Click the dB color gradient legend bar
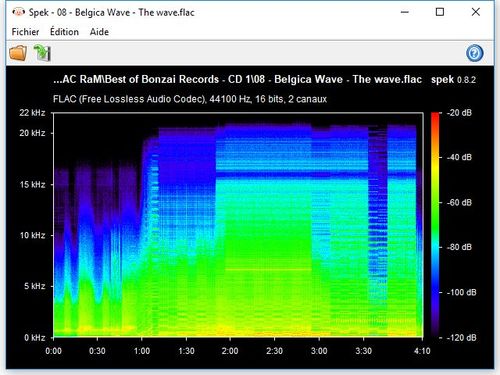Viewport: 500px width, 375px height. point(435,225)
